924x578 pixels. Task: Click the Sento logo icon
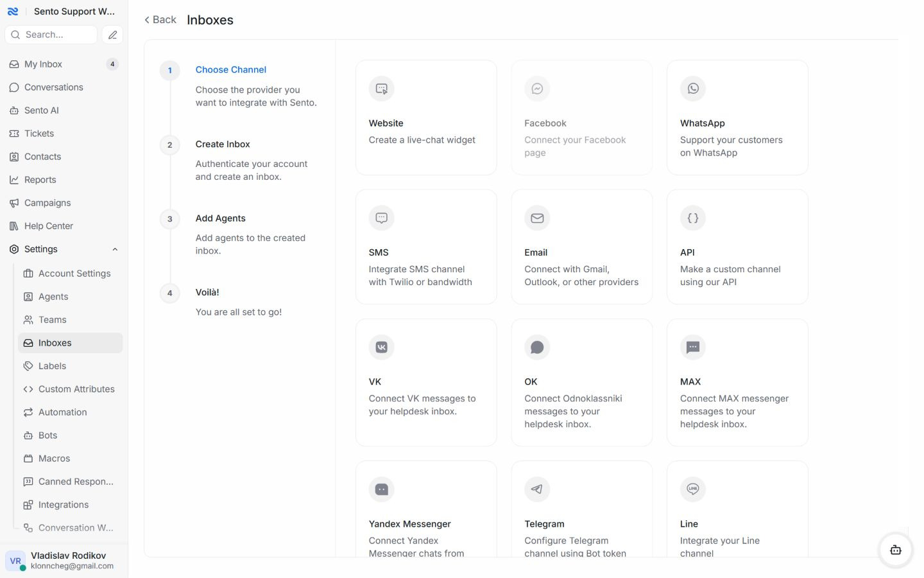coord(13,12)
